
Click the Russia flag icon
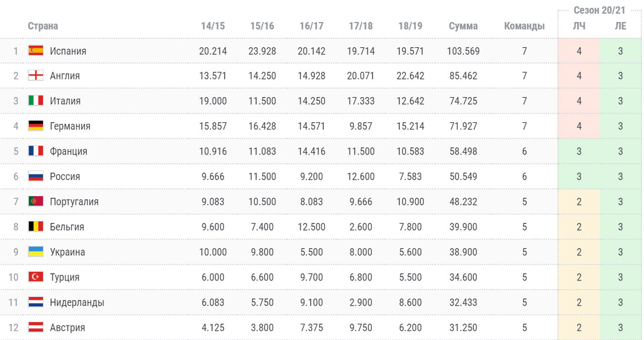(x=36, y=177)
